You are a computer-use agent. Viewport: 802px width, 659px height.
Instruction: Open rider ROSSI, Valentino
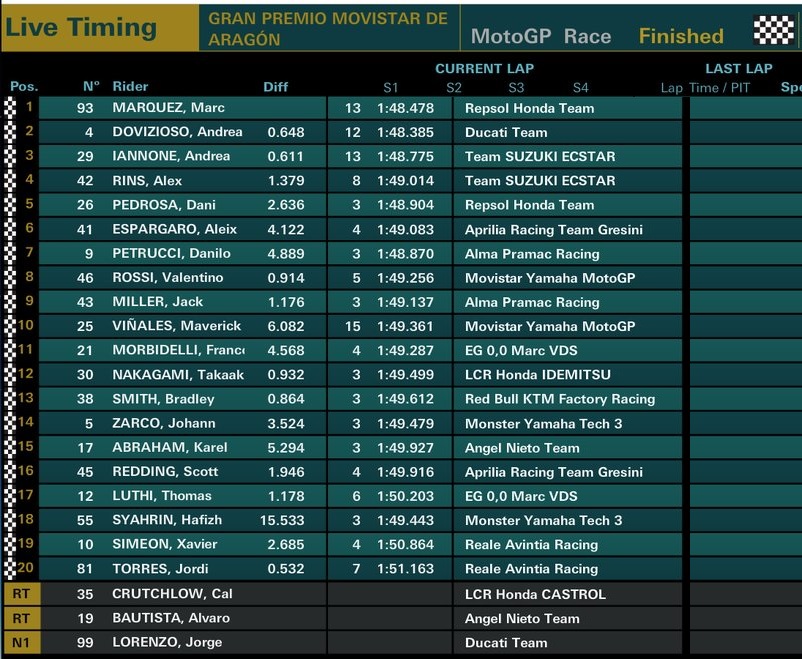(x=168, y=278)
